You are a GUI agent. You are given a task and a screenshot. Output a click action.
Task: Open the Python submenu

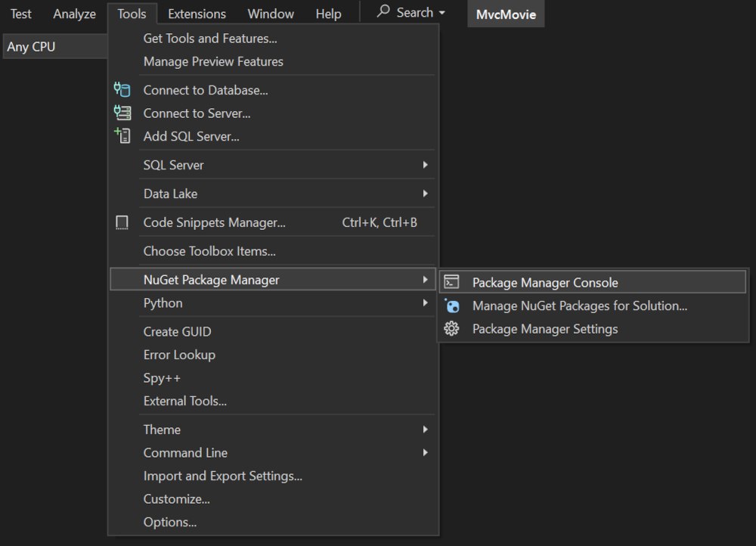click(163, 303)
